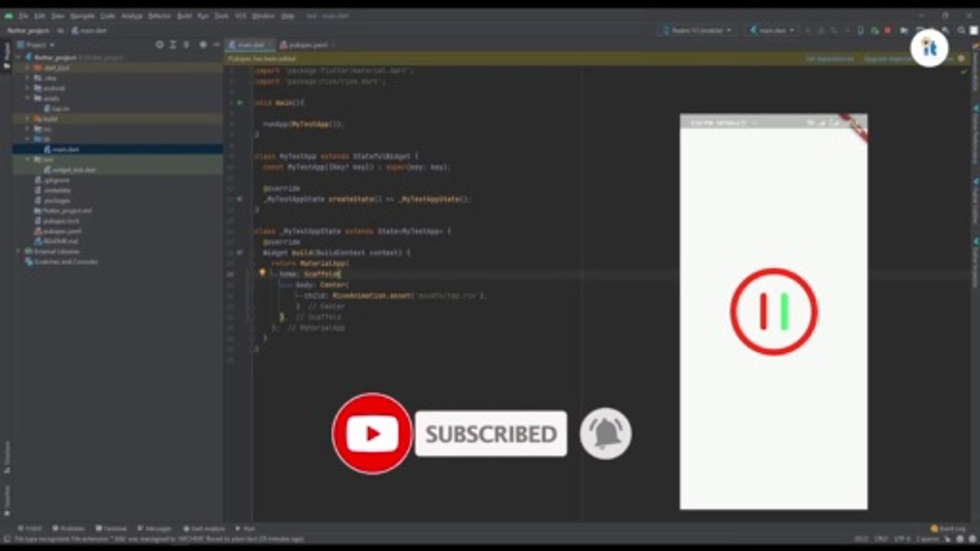Select .gitignore in the project tree

click(x=52, y=180)
